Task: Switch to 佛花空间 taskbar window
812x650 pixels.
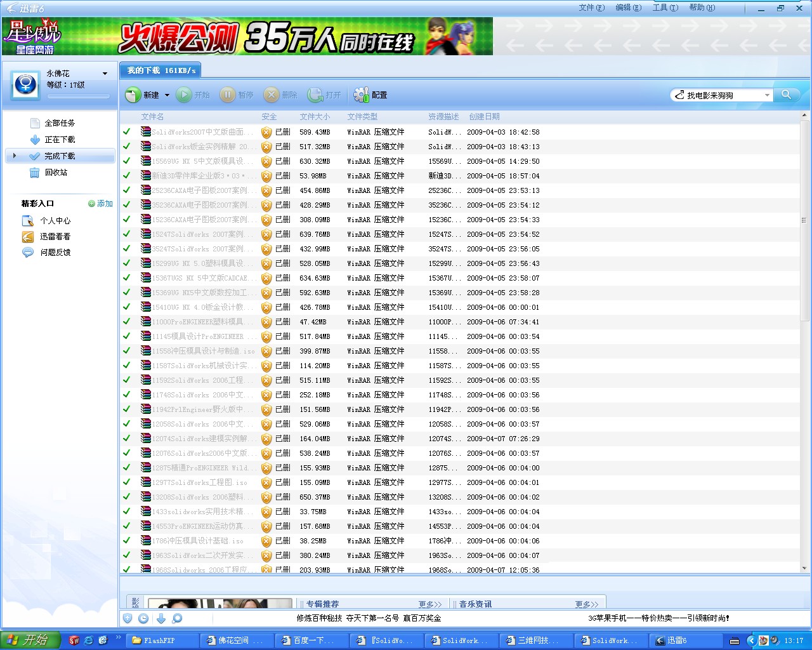Action: coord(237,640)
